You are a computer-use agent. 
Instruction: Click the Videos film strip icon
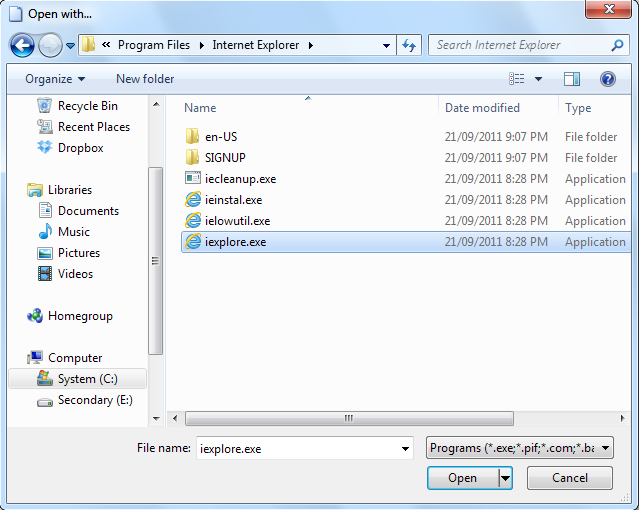coord(45,274)
